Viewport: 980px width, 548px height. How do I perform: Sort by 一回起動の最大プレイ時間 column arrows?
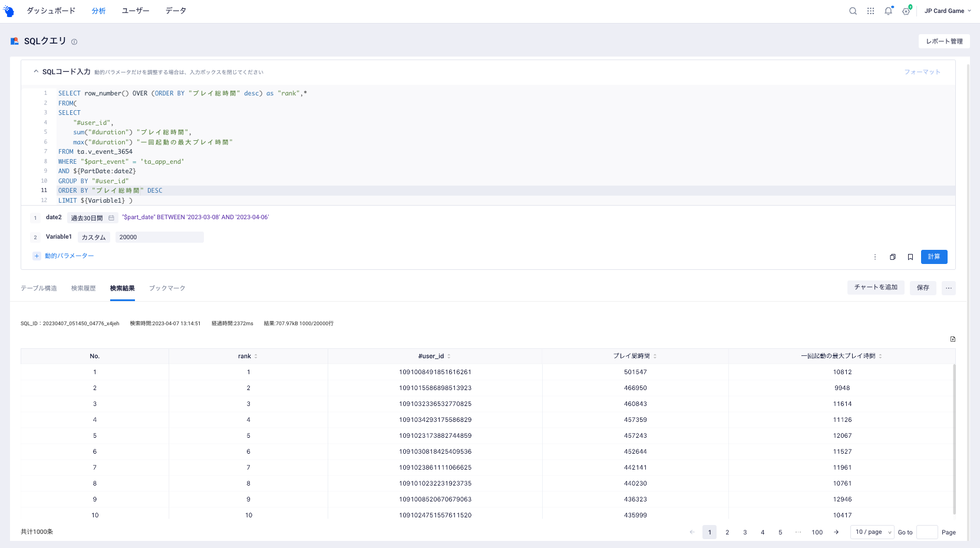tap(880, 356)
